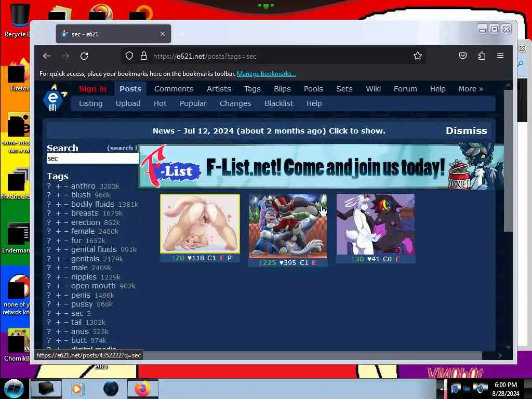Go back using the browser back arrow
The width and height of the screenshot is (532, 399).
click(x=47, y=56)
